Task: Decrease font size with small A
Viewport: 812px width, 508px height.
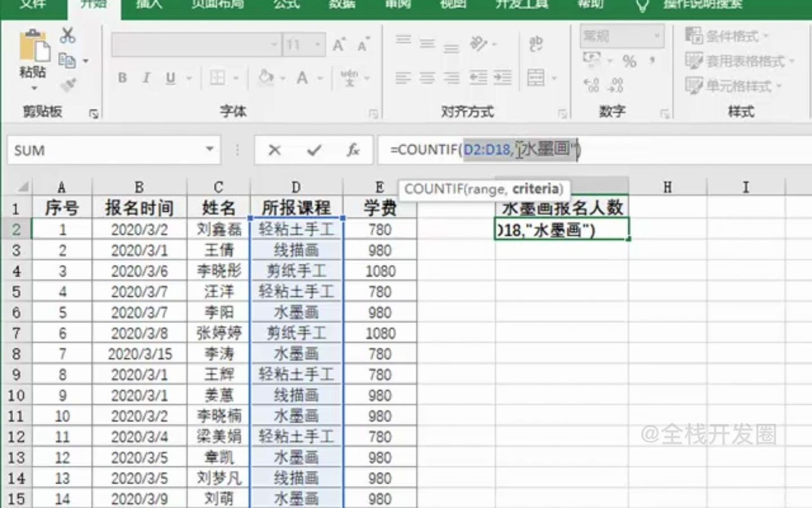Action: [x=363, y=45]
